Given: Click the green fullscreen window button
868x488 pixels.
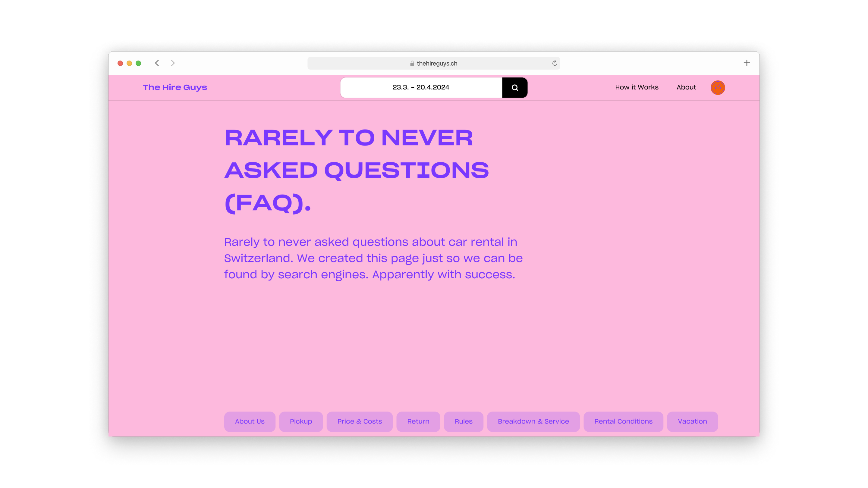Looking at the screenshot, I should pyautogui.click(x=138, y=63).
